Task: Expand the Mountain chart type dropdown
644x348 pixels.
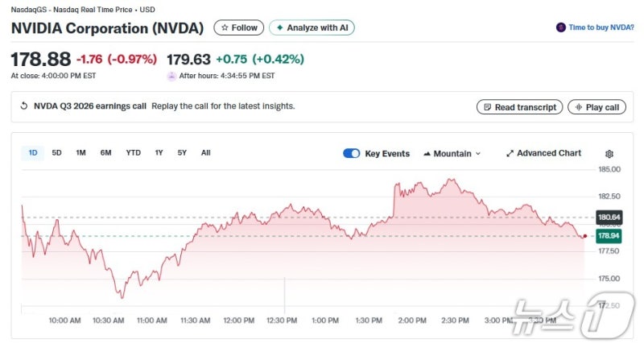Action: click(x=452, y=153)
